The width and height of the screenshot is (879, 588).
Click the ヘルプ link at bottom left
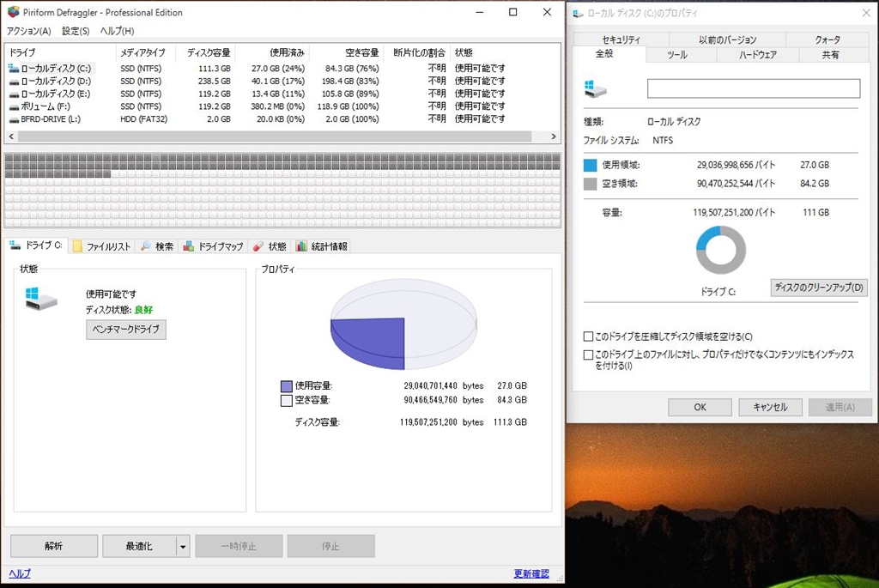click(20, 573)
